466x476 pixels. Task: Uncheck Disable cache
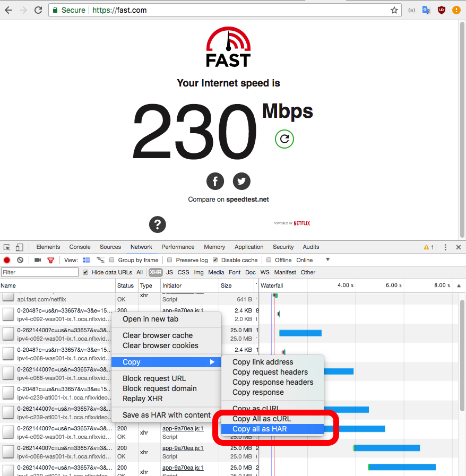[x=215, y=260]
